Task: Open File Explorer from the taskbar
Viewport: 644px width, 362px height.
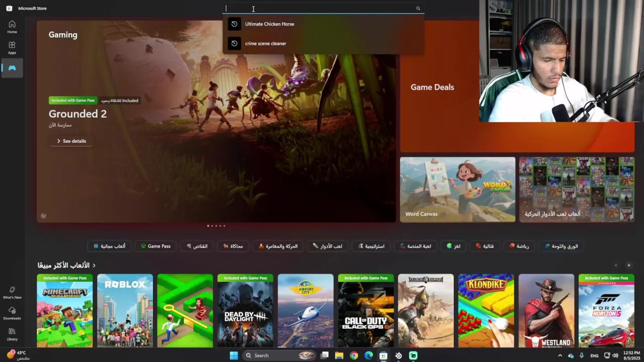Action: [x=339, y=355]
